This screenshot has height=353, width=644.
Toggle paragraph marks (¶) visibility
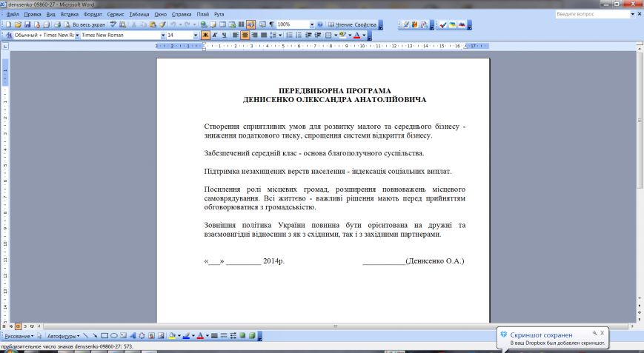pyautogui.click(x=271, y=24)
